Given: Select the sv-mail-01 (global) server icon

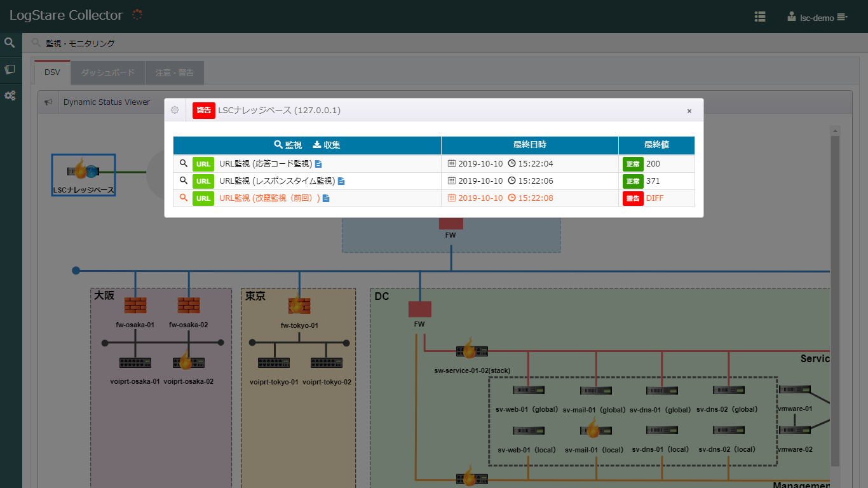Looking at the screenshot, I should tap(596, 391).
